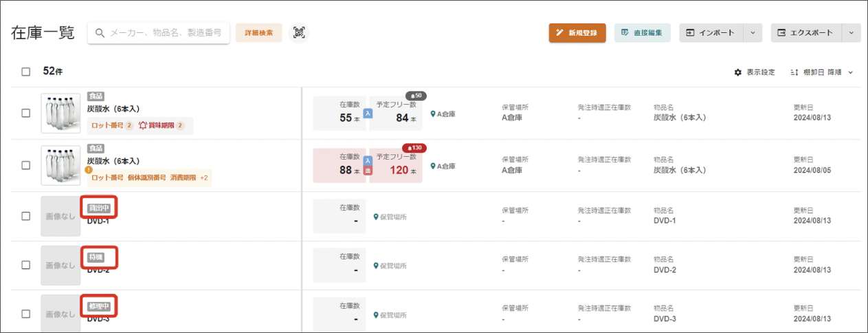Click the A倉庫 location pin, first row
868x333 pixels.
[x=433, y=114]
